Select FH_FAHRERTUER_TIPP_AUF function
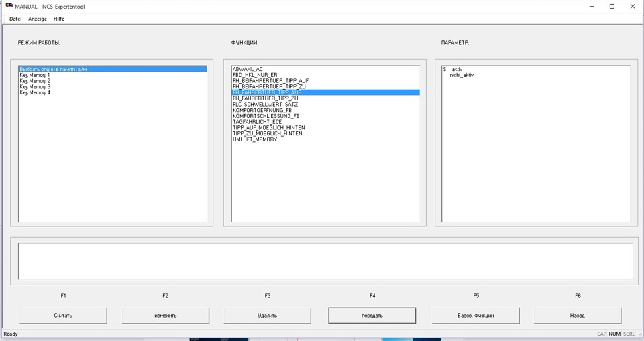The width and height of the screenshot is (644, 341). pos(326,92)
